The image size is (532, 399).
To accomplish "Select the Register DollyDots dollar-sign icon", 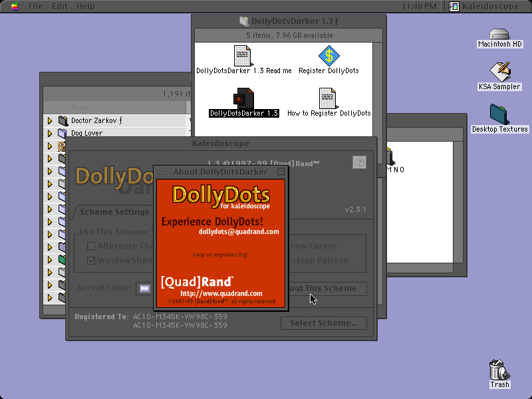I will tap(329, 56).
